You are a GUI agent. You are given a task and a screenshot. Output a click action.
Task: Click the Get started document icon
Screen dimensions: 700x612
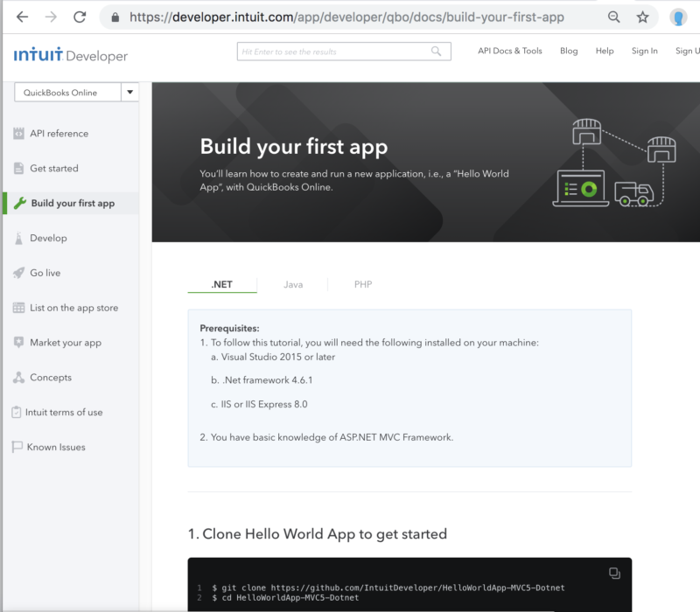coord(18,168)
